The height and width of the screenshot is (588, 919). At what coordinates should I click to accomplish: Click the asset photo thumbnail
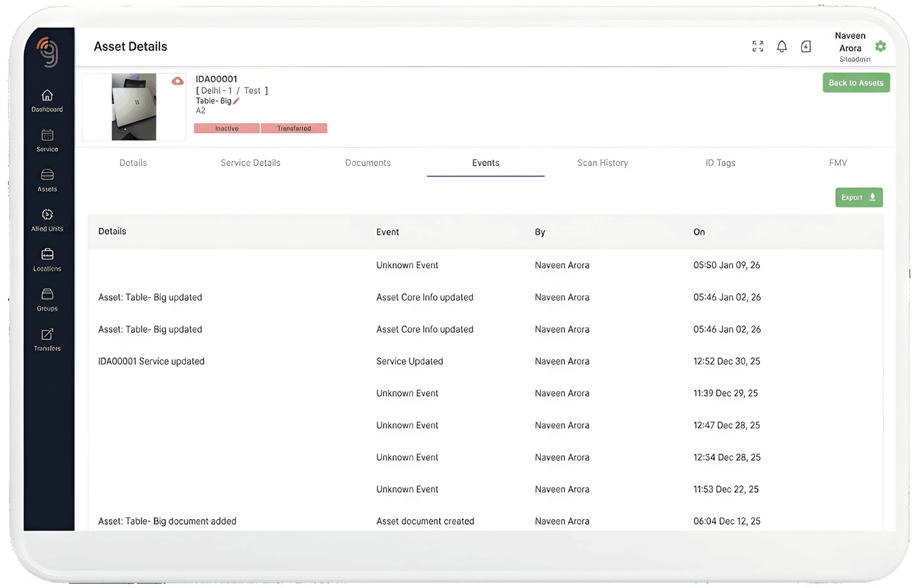click(134, 107)
